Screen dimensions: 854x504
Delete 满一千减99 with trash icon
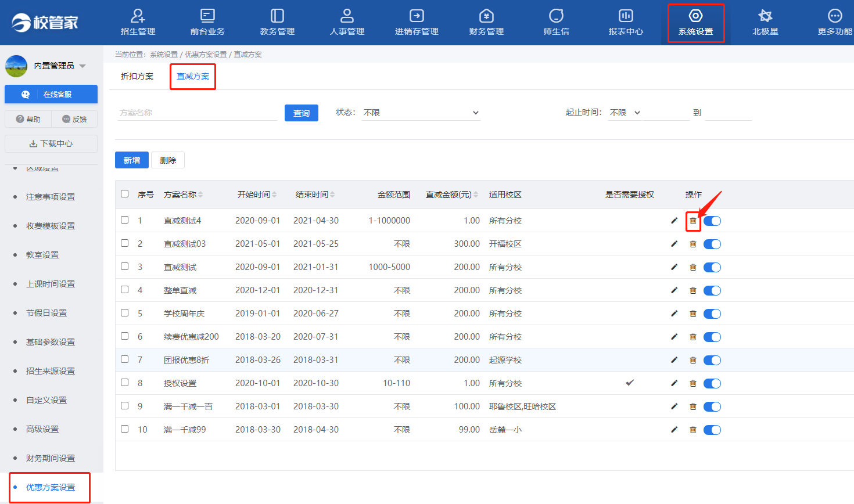(x=692, y=430)
